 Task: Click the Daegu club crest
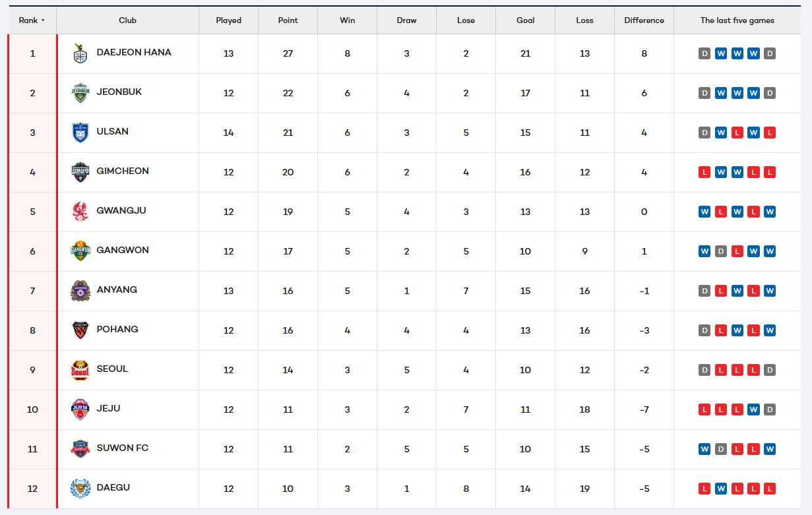tap(80, 489)
